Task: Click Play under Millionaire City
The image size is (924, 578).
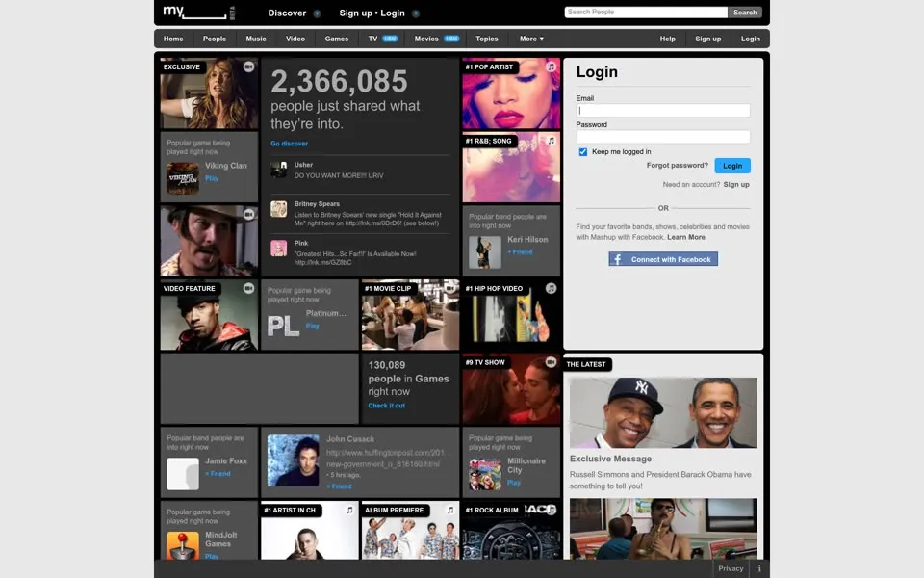Action: (514, 483)
